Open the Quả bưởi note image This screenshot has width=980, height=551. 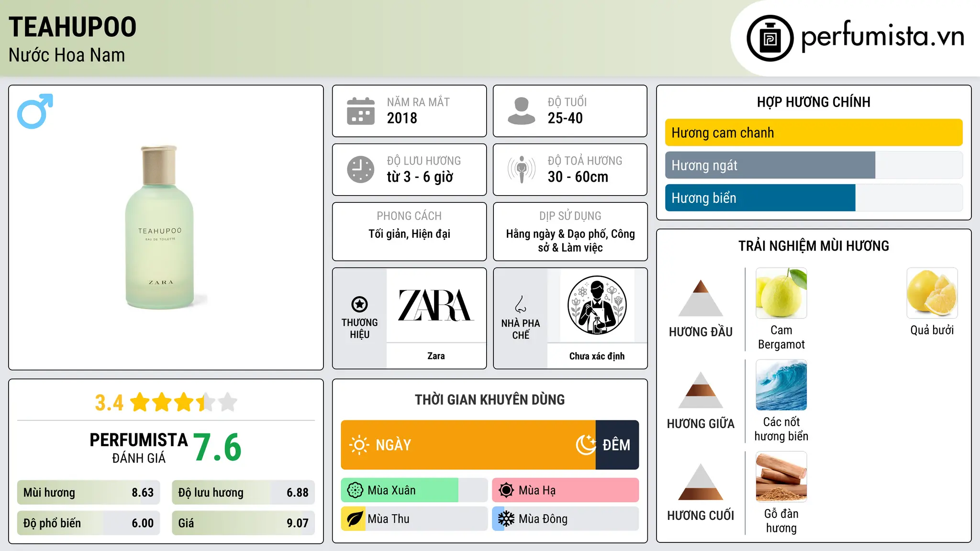pos(932,293)
